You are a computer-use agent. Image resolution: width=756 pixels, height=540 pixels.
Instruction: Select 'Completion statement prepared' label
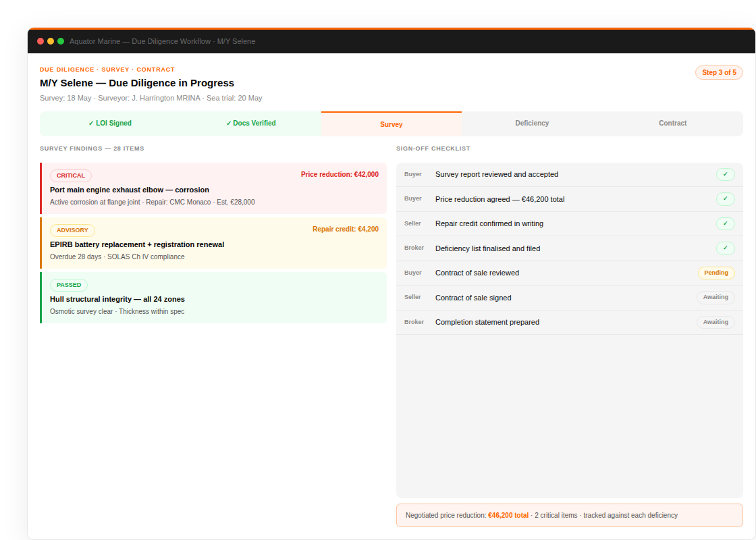pyautogui.click(x=487, y=322)
